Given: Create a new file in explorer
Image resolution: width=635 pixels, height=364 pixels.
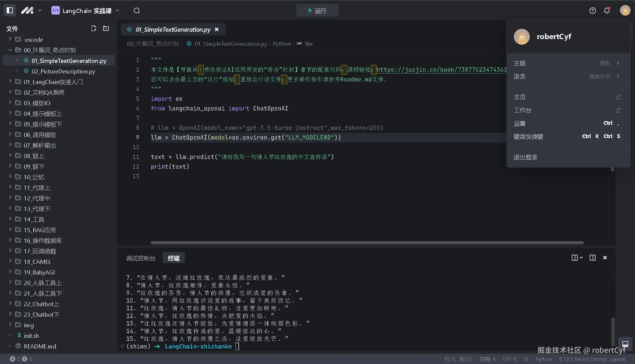Looking at the screenshot, I should click(x=93, y=28).
